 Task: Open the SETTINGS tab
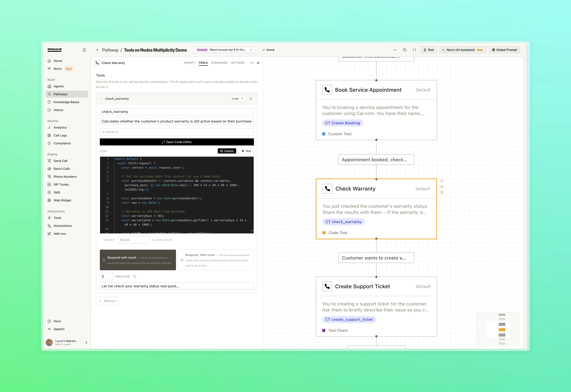[x=238, y=63]
